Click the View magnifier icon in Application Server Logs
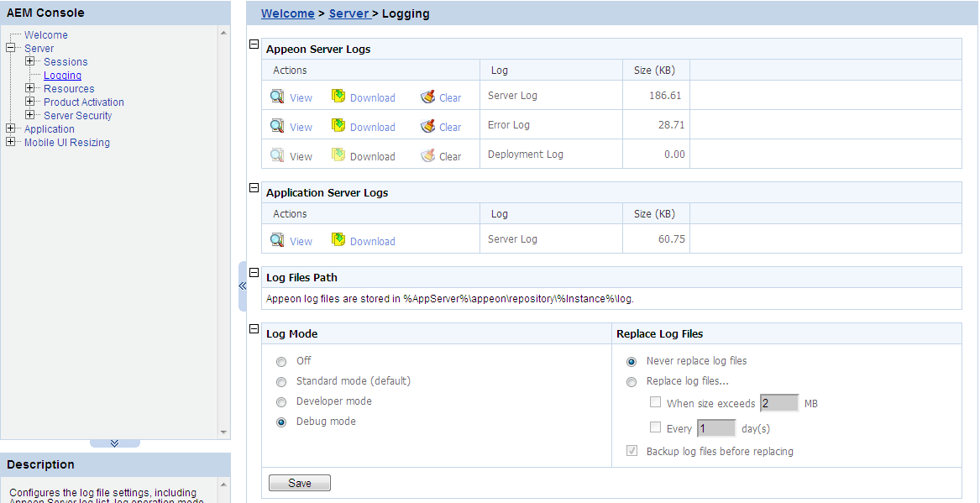 click(277, 240)
